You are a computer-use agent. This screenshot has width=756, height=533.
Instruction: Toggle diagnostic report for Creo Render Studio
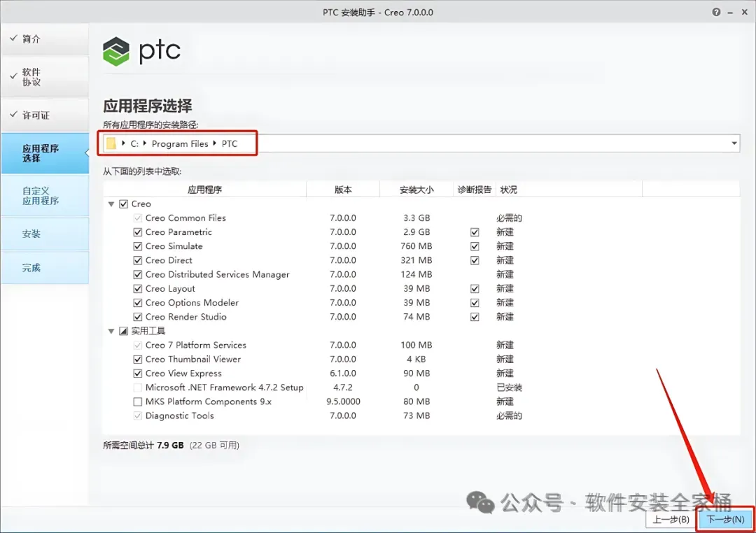click(475, 317)
